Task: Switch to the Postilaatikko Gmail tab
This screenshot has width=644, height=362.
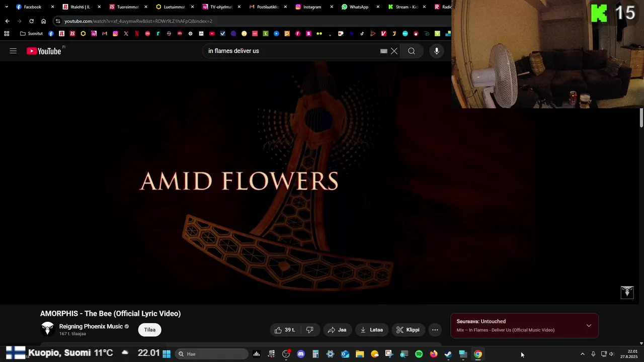Action: click(268, 7)
